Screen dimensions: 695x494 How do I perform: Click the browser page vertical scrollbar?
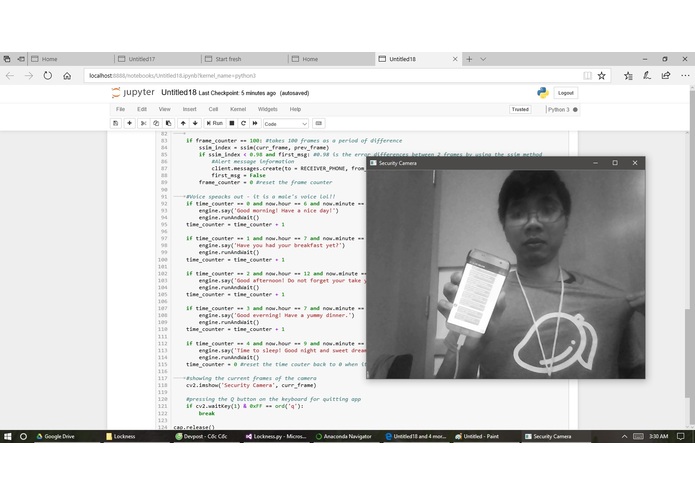692,257
